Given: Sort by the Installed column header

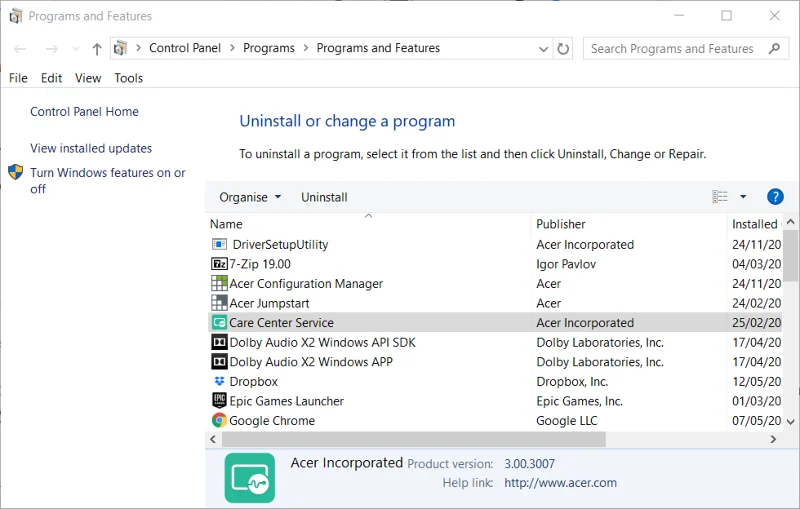Looking at the screenshot, I should tap(754, 224).
